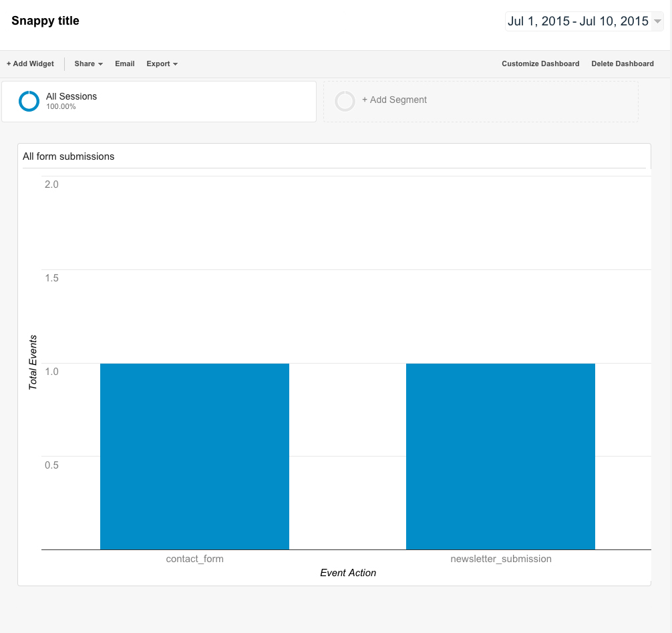
Task: Click the newsletter_submission axis label
Action: (x=500, y=559)
